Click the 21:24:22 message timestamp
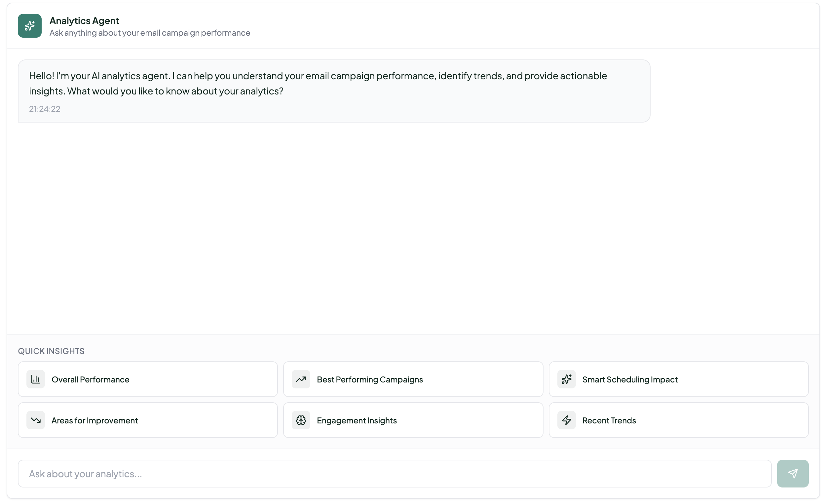Viewport: 828px width, 504px height. (45, 109)
